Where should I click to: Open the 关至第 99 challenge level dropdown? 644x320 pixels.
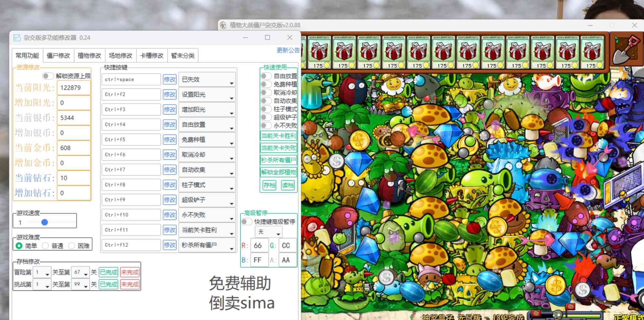[x=80, y=284]
